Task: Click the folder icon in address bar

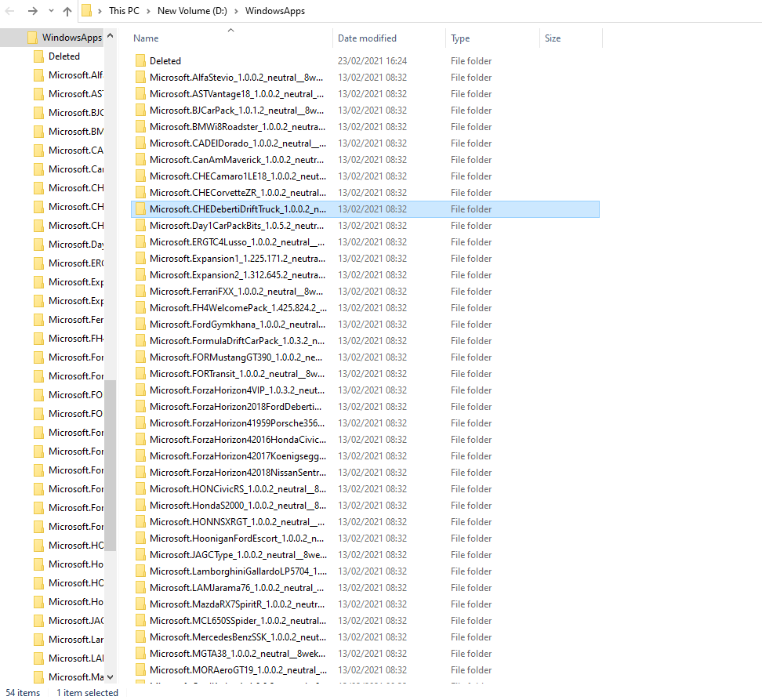Action: [86, 10]
